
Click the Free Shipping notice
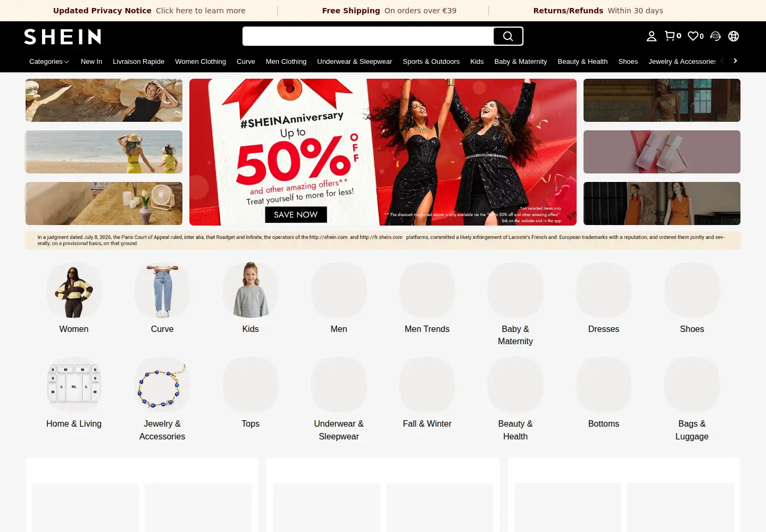tap(389, 11)
